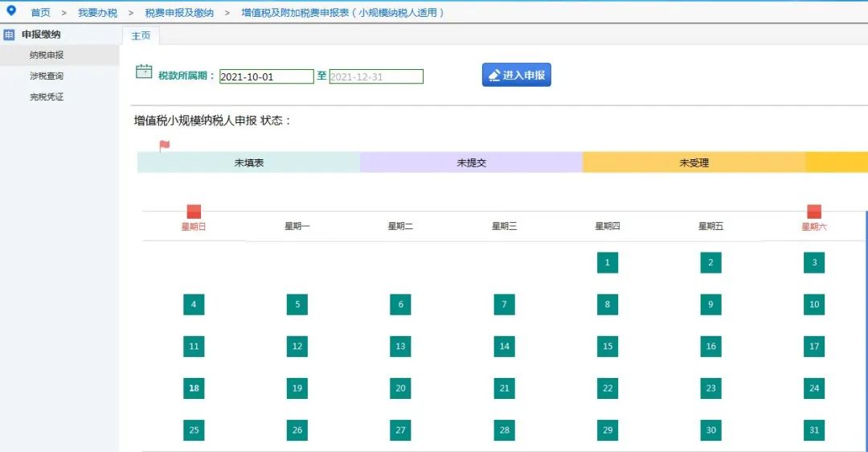
Task: Click the 未受理 orange status segment
Action: pos(694,162)
